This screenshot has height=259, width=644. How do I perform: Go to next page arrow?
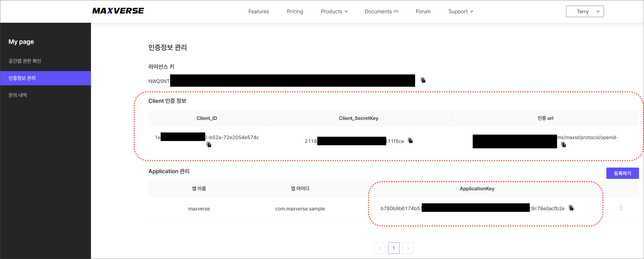[x=408, y=248]
